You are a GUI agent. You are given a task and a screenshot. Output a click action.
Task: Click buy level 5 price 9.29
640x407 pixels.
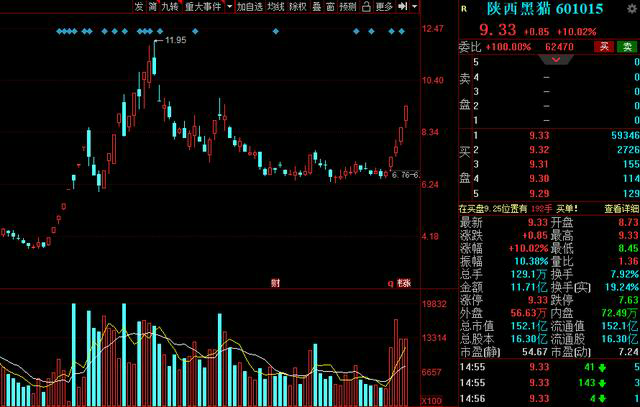point(539,193)
